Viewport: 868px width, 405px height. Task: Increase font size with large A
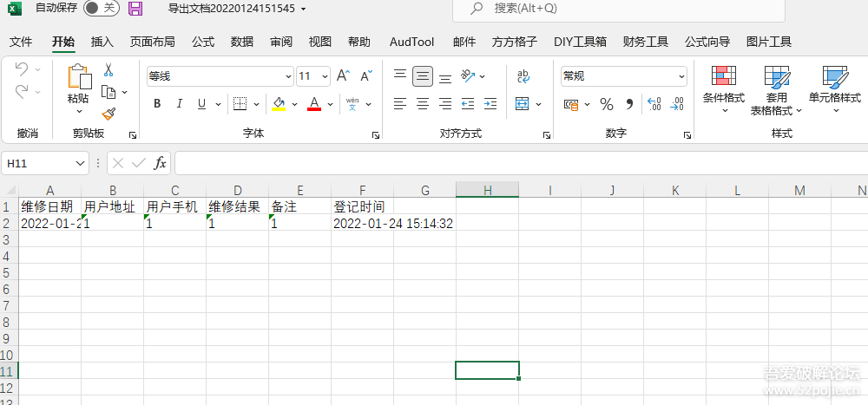point(343,75)
